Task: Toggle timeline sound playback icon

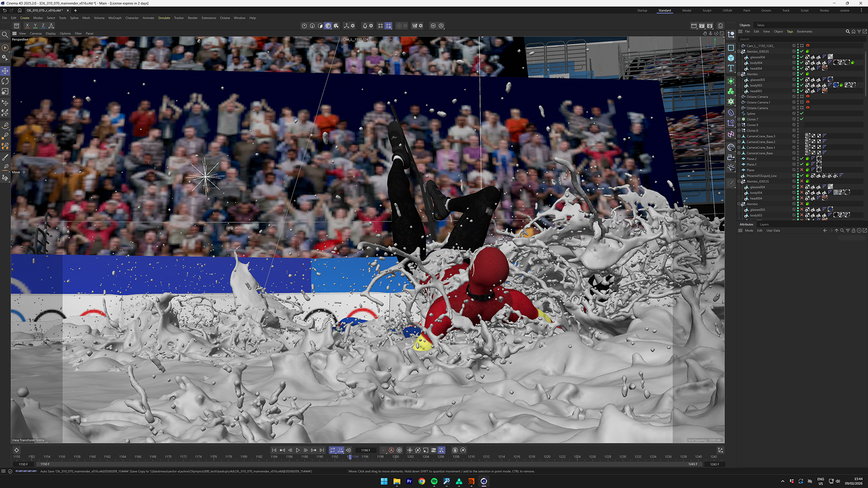Action: [349, 450]
